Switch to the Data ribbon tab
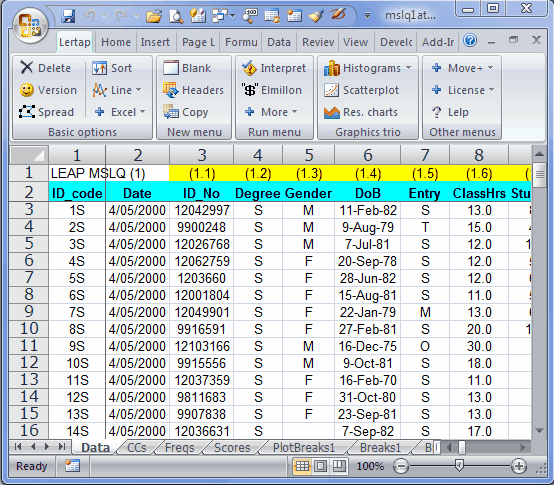Image resolution: width=554 pixels, height=485 pixels. point(279,42)
